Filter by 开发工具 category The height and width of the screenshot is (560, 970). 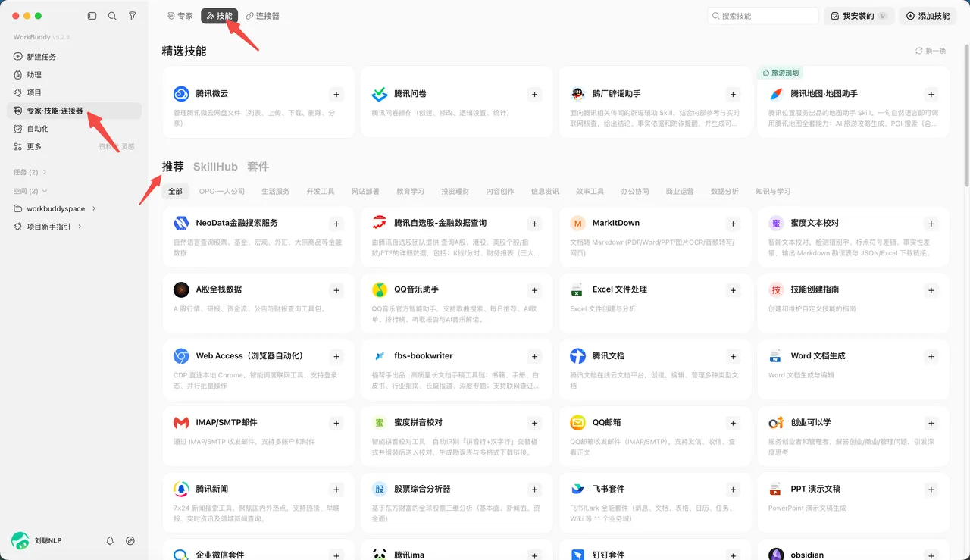(x=321, y=192)
